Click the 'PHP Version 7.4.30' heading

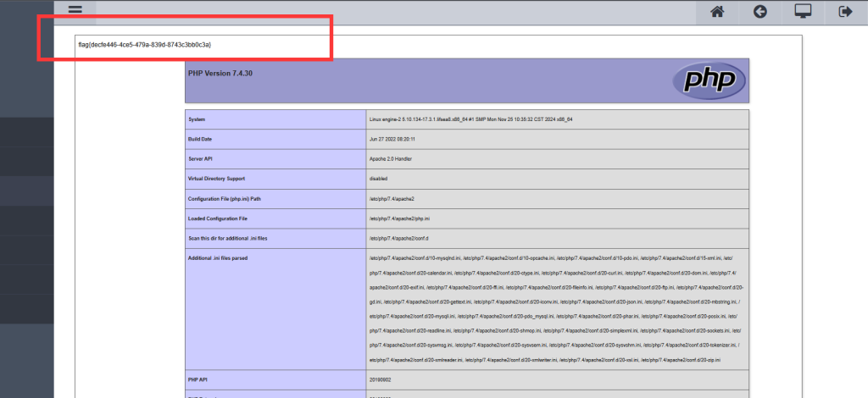click(220, 73)
